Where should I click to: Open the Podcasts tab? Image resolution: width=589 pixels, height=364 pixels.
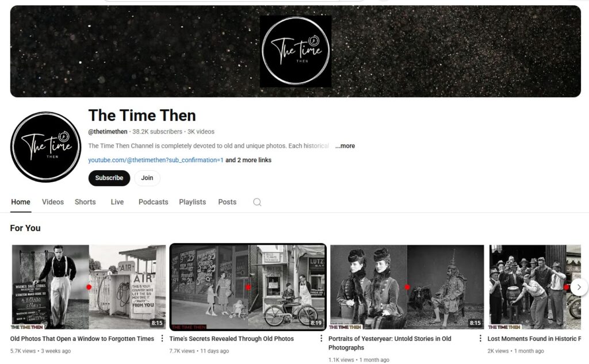pos(153,202)
